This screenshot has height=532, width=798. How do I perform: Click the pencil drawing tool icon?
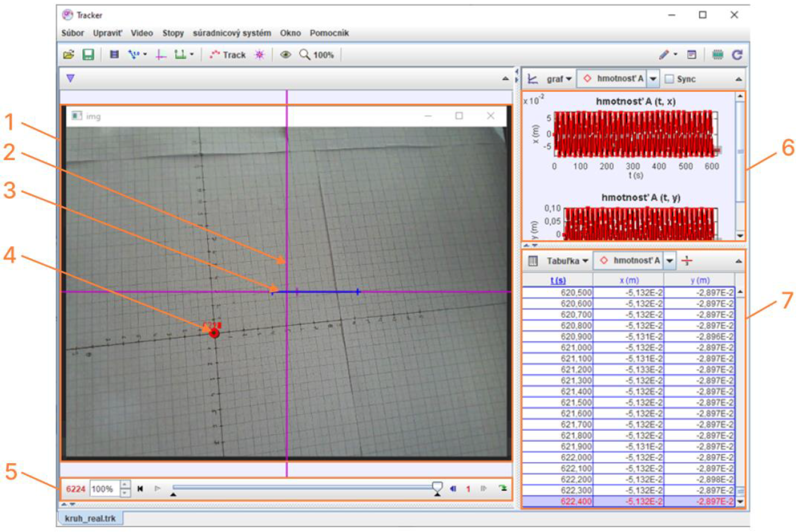pyautogui.click(x=664, y=55)
